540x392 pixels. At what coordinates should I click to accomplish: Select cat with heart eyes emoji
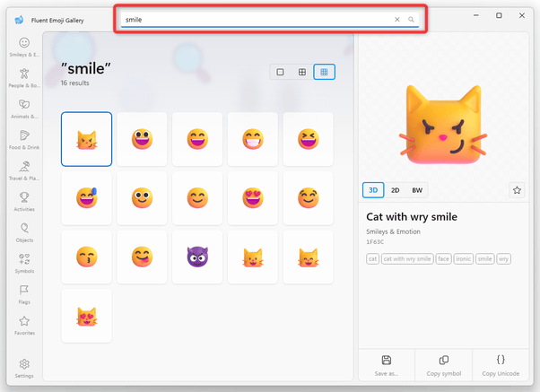86,316
